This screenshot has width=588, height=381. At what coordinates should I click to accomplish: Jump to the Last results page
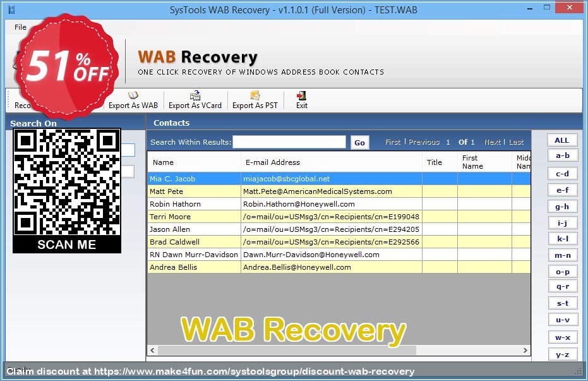[x=516, y=142]
